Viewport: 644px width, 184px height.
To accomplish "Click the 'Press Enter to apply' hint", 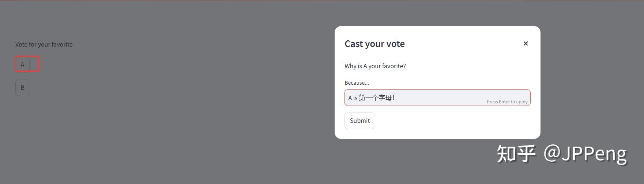I will 507,102.
